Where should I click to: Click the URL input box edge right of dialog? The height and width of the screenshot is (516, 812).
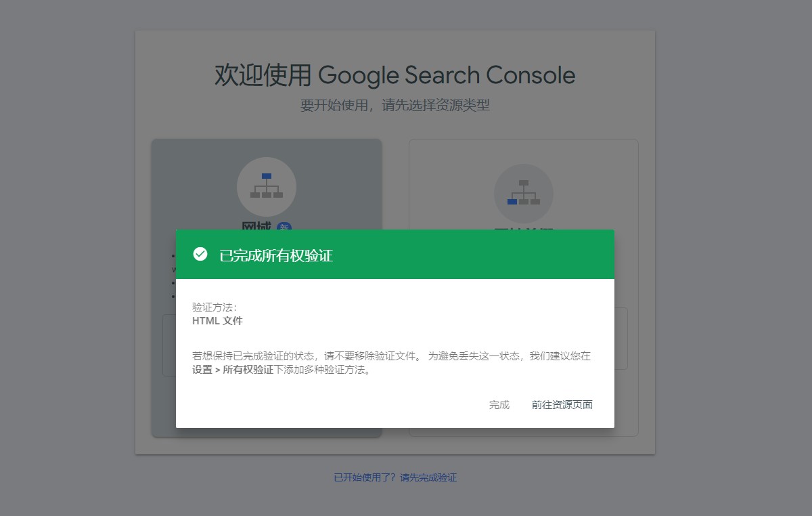coord(621,339)
